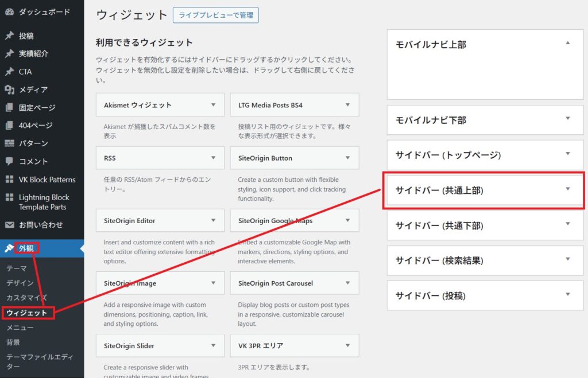Screen dimensions: 588x378
Task: Collapse the モバイルナビ上部 widget area
Action: point(567,44)
